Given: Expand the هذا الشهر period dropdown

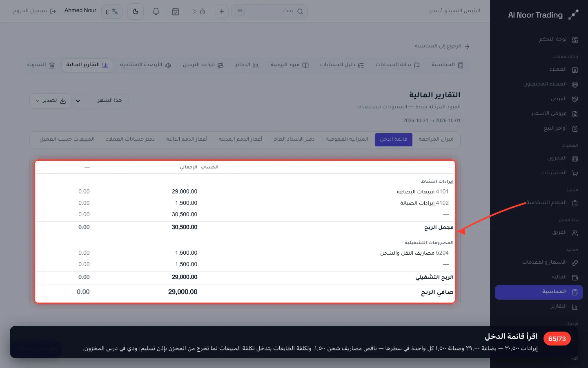Looking at the screenshot, I should [x=101, y=101].
